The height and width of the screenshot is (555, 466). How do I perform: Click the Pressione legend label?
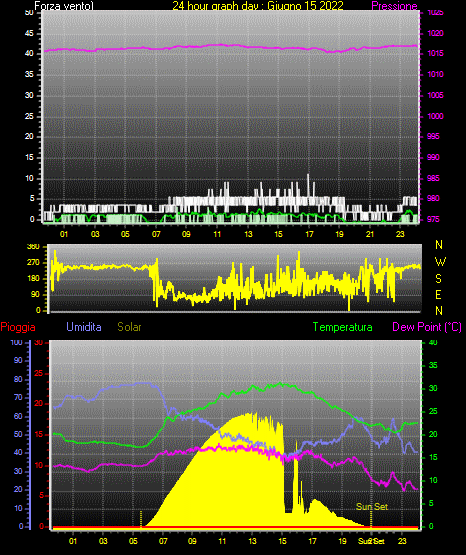(x=394, y=6)
